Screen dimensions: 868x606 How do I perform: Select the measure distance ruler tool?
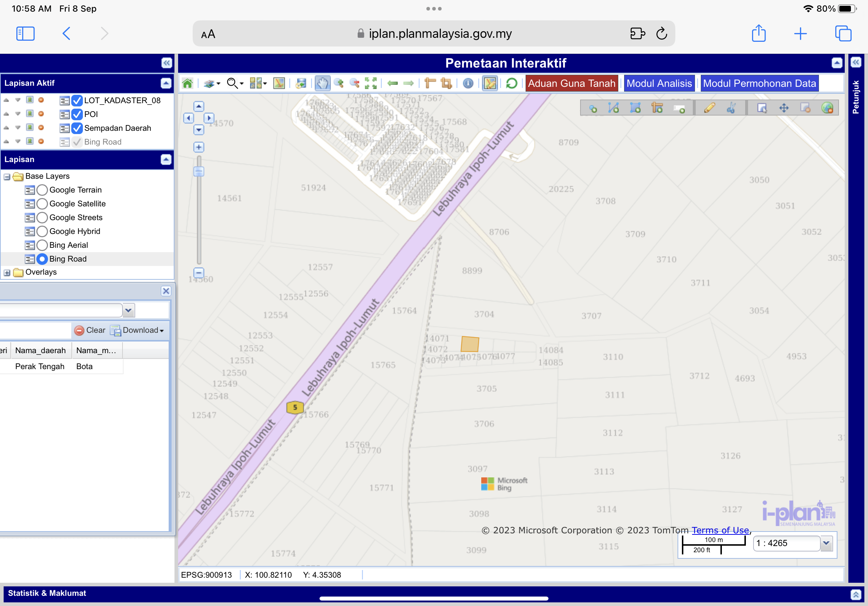(x=430, y=83)
